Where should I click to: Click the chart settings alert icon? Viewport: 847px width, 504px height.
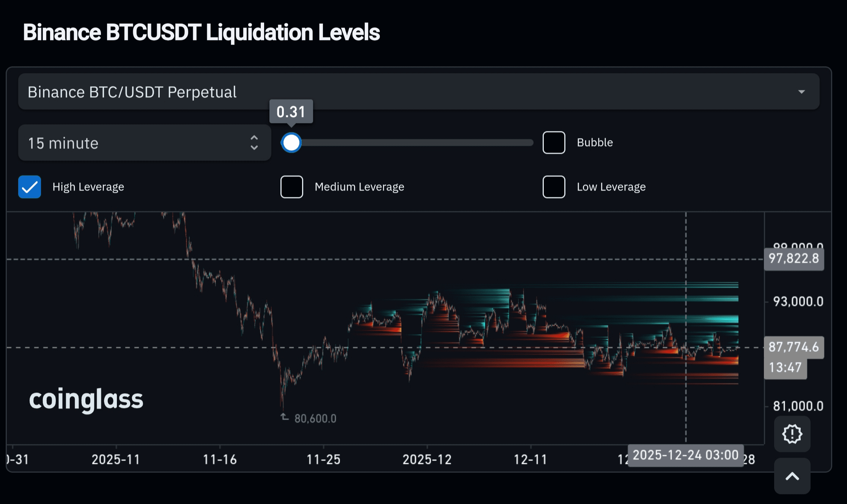(x=792, y=434)
